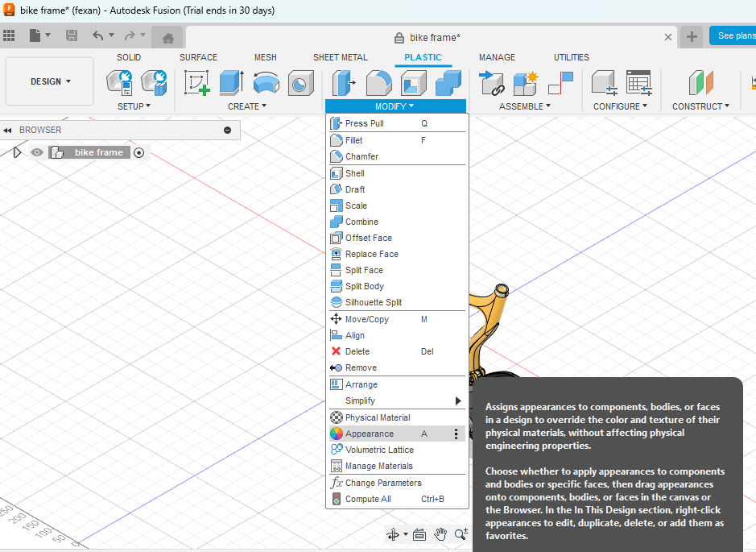Choose Physical Material menu entry
Viewport: 756px width, 552px height.
click(x=397, y=417)
